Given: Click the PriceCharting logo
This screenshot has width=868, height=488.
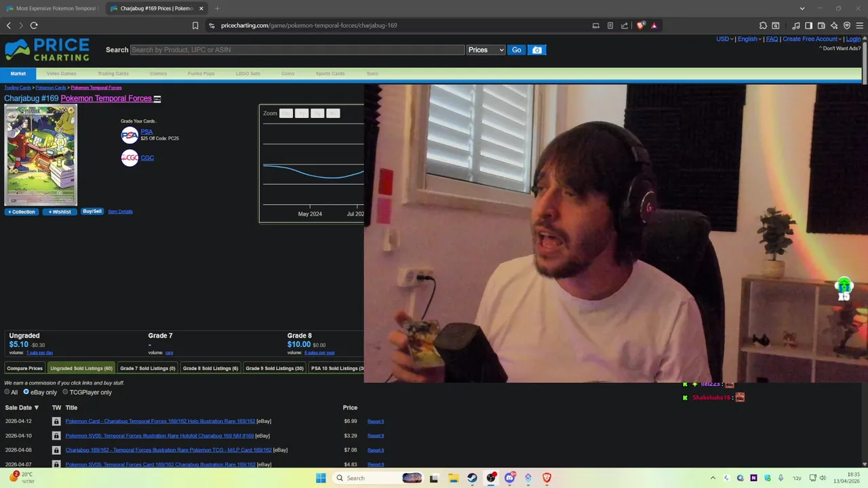Looking at the screenshot, I should pyautogui.click(x=47, y=49).
